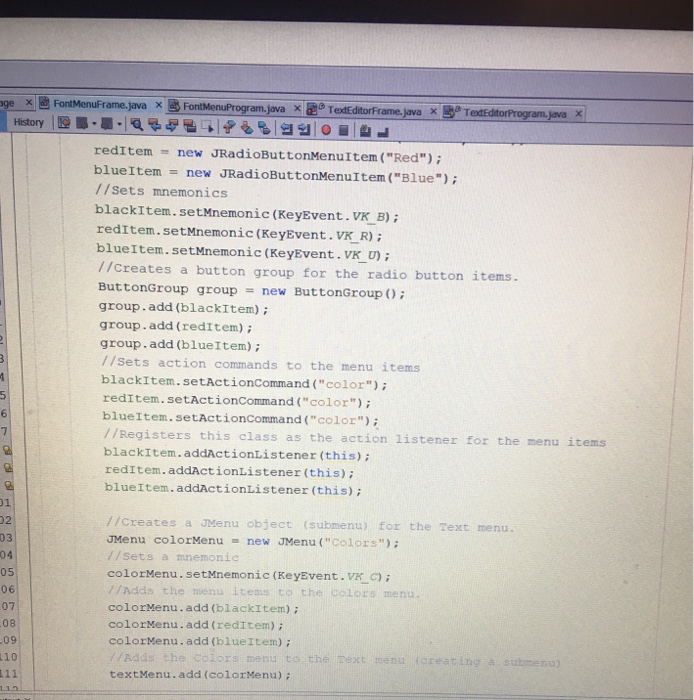Click 'colorMenu.add(redItem);' line
The width and height of the screenshot is (694, 700).
coord(196,625)
